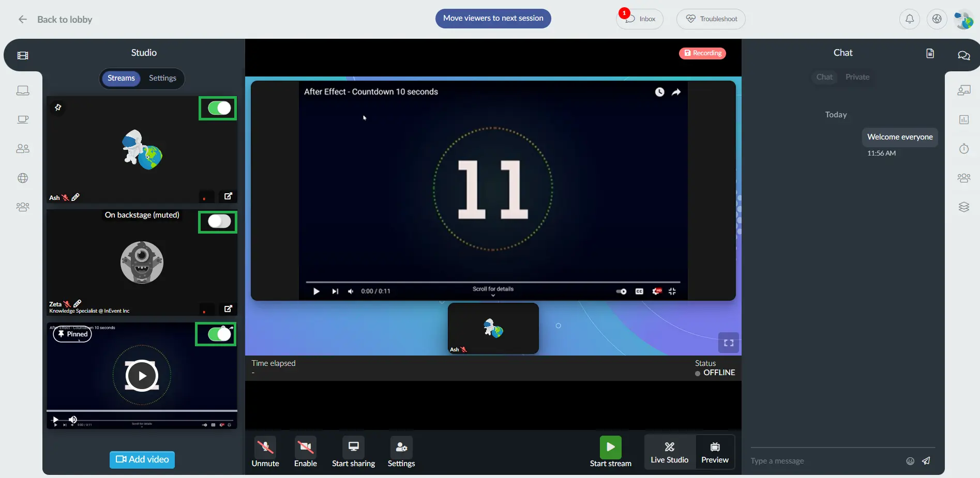Screen dimensions: 980x478
Task: Click the fullscreen expand icon on stage
Action: (x=729, y=343)
